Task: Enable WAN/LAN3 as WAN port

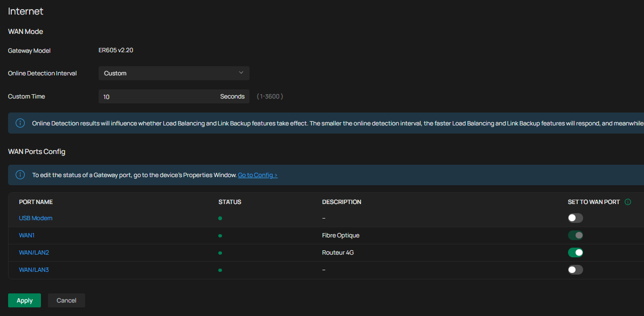Action: [575, 270]
